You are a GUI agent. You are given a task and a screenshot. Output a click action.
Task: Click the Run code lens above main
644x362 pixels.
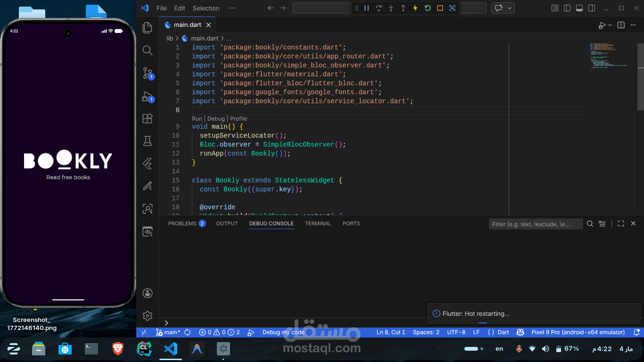[x=197, y=119]
